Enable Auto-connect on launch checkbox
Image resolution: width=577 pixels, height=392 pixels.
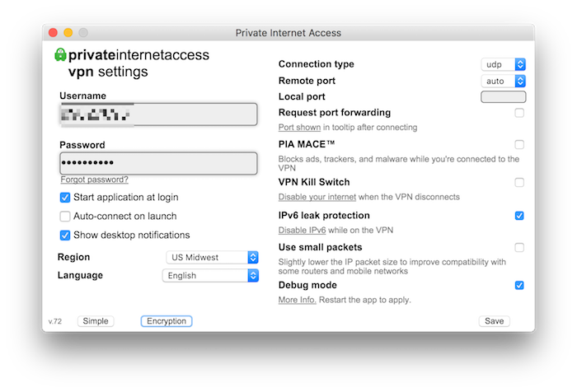click(65, 217)
